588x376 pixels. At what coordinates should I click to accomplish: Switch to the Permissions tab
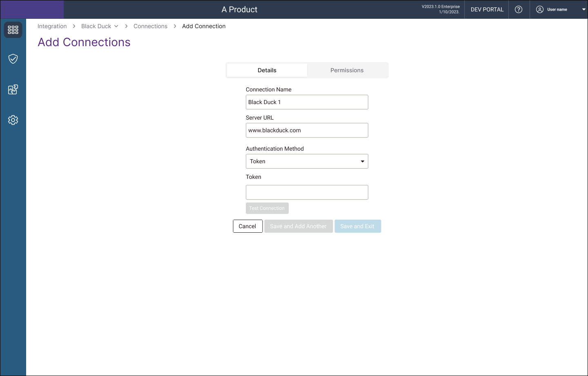click(x=347, y=70)
